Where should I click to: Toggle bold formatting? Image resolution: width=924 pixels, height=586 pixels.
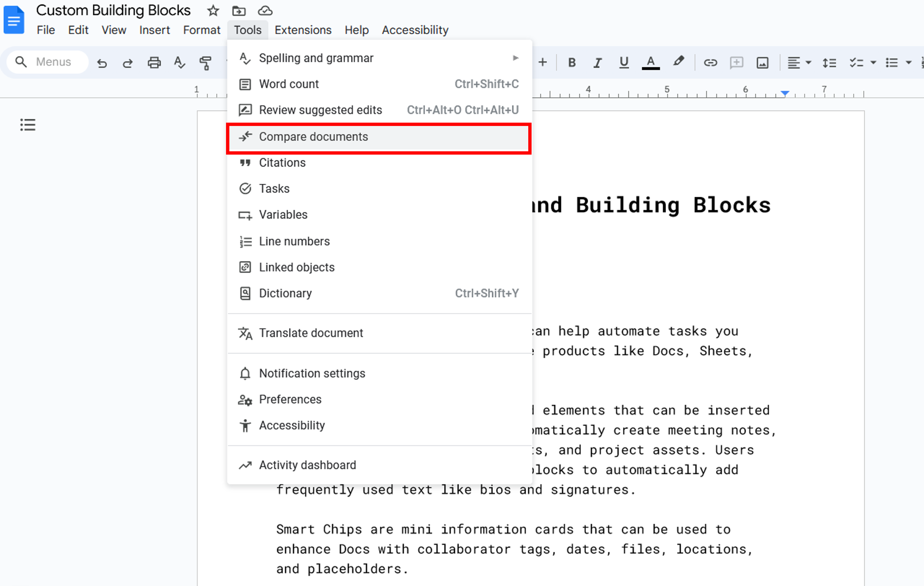tap(572, 63)
